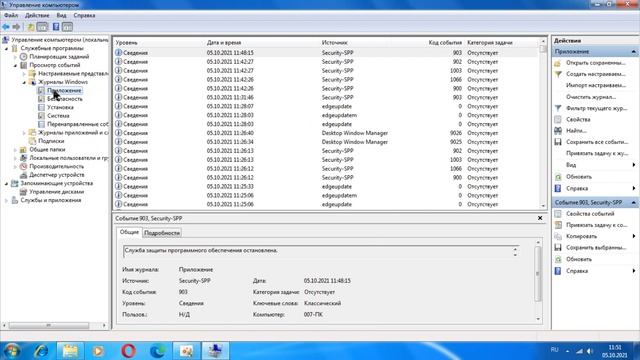Click Обновить under Приложение actions
Image resolution: width=640 pixels, height=360 pixels.
tap(579, 177)
